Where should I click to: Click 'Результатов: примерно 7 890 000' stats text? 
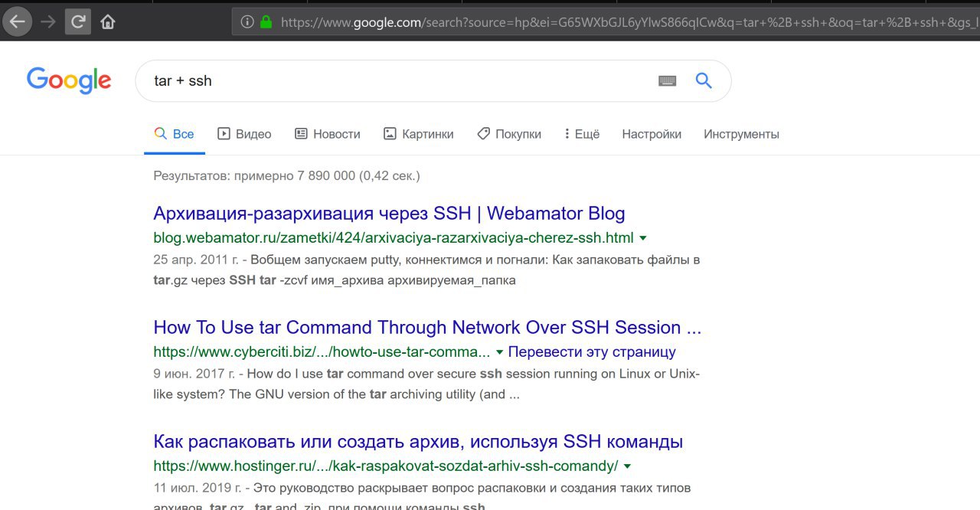(286, 175)
